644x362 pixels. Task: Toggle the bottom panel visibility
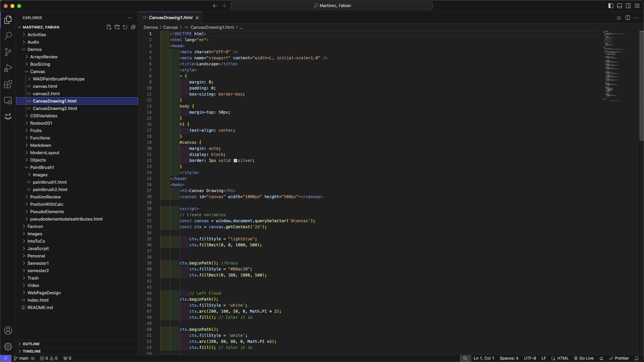tap(620, 6)
